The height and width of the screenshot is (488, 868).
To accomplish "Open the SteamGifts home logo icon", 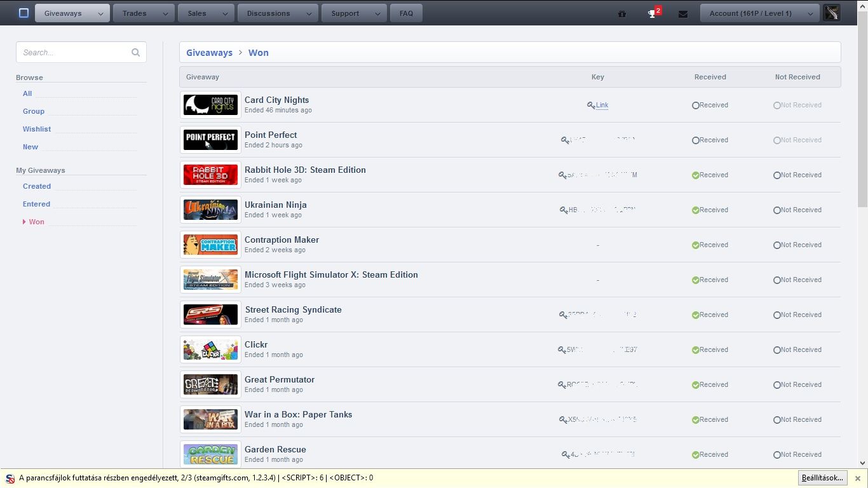I will [24, 13].
